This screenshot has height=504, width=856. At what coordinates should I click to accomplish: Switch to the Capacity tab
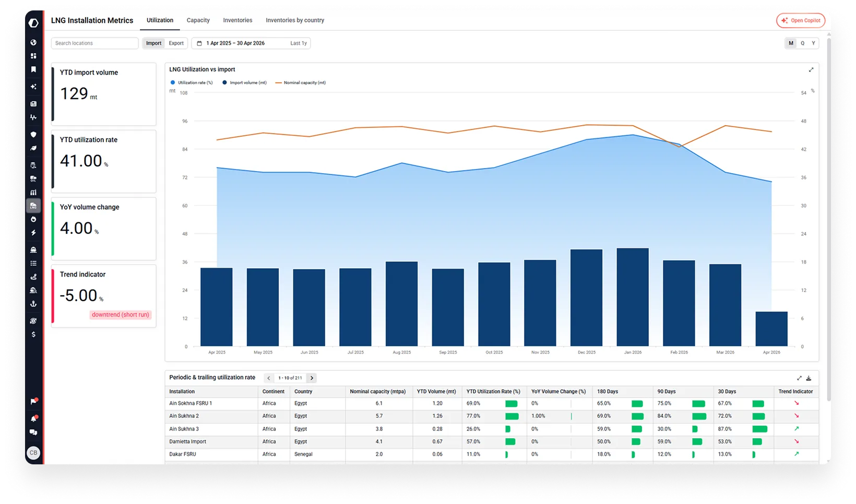(198, 20)
